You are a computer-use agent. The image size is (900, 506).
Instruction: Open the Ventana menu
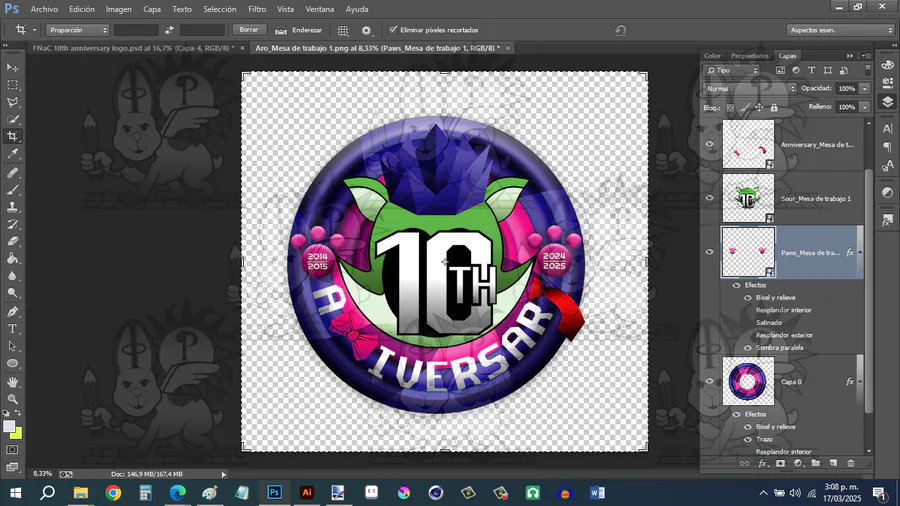coord(320,9)
